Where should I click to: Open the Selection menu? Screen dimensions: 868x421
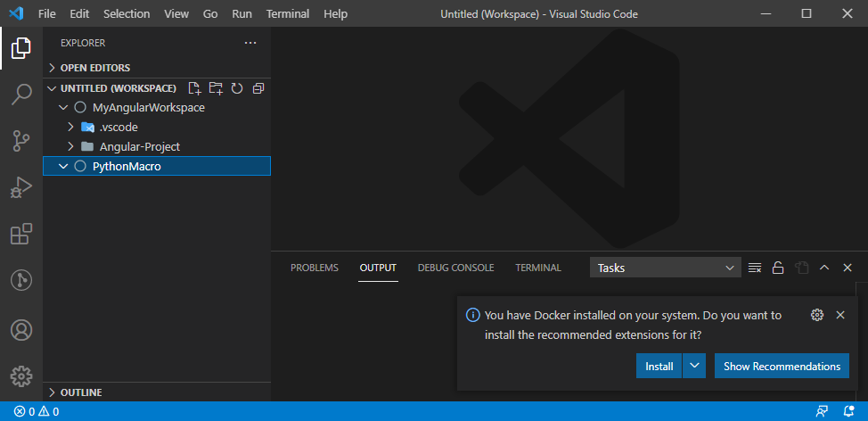coord(127,14)
